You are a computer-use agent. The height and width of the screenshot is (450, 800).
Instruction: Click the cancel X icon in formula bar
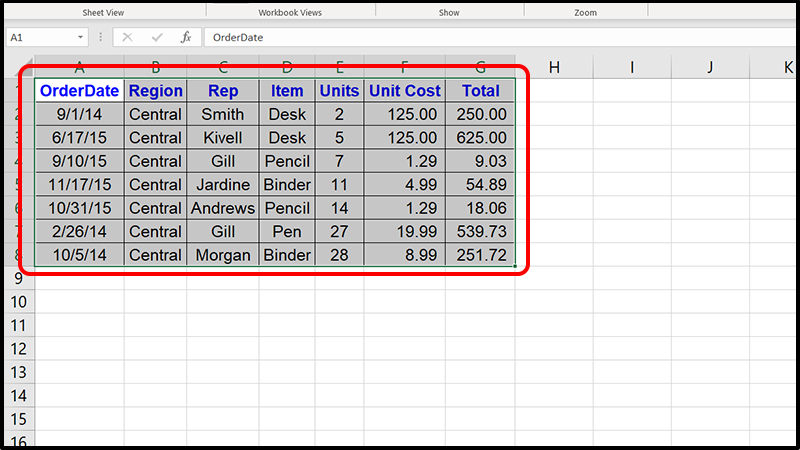click(127, 37)
